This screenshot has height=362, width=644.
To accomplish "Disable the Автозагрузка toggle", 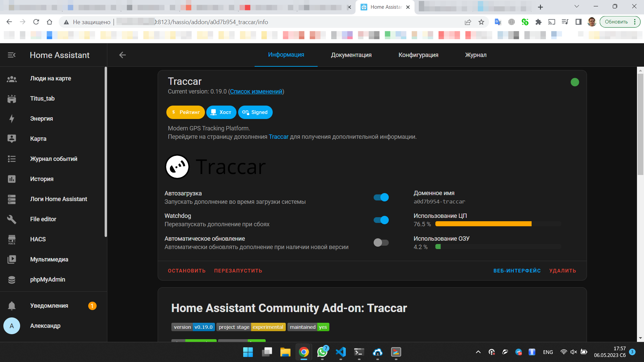I will 381,197.
